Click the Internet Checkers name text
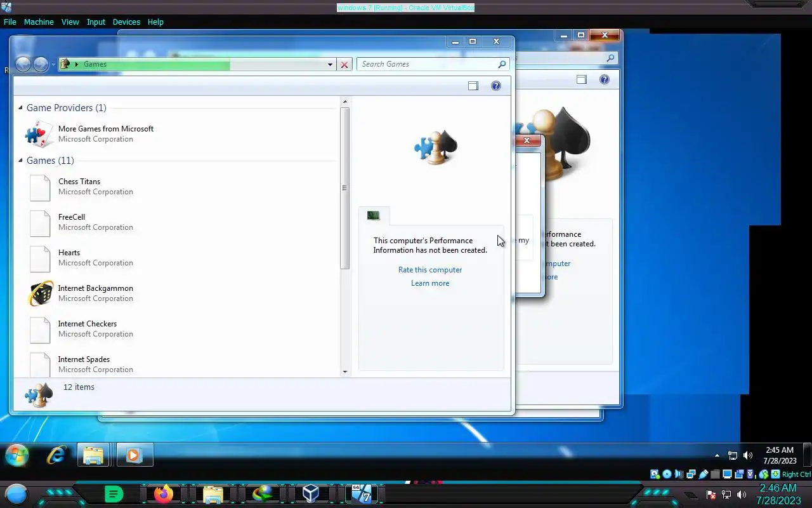This screenshot has width=812, height=508. (88, 324)
